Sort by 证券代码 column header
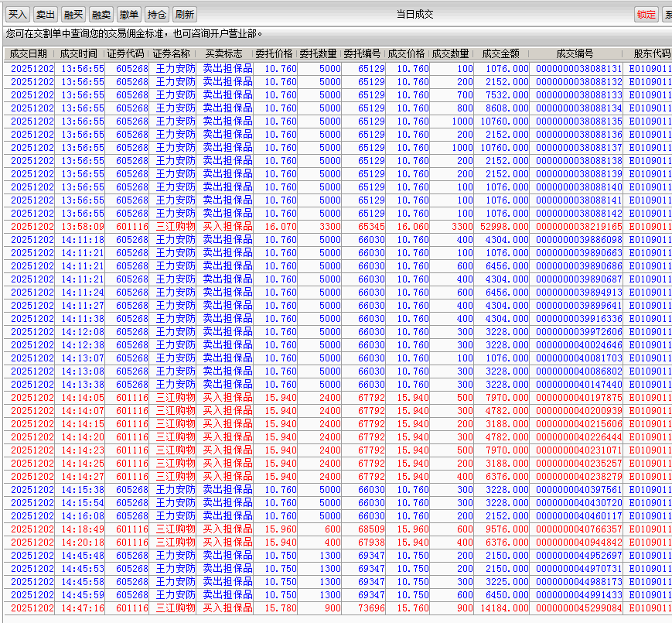The height and width of the screenshot is (623, 672). pyautogui.click(x=125, y=53)
